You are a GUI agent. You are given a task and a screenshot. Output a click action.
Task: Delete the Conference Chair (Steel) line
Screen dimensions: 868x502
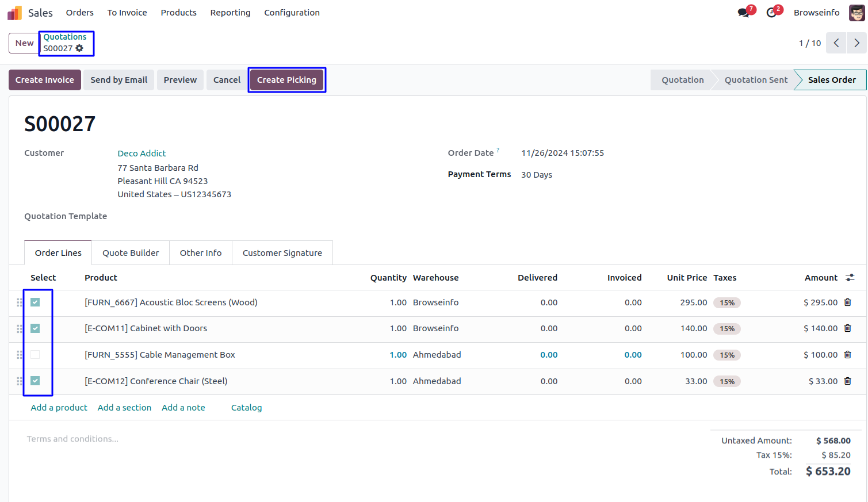[847, 381]
